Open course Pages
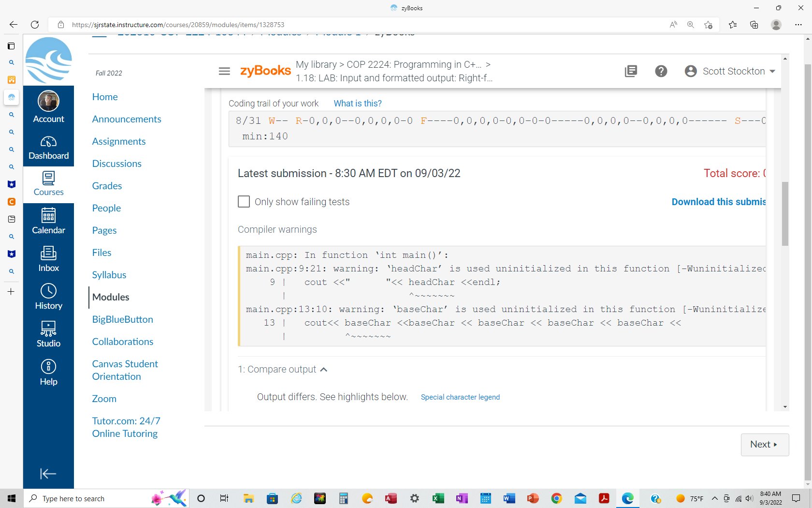 pos(104,230)
